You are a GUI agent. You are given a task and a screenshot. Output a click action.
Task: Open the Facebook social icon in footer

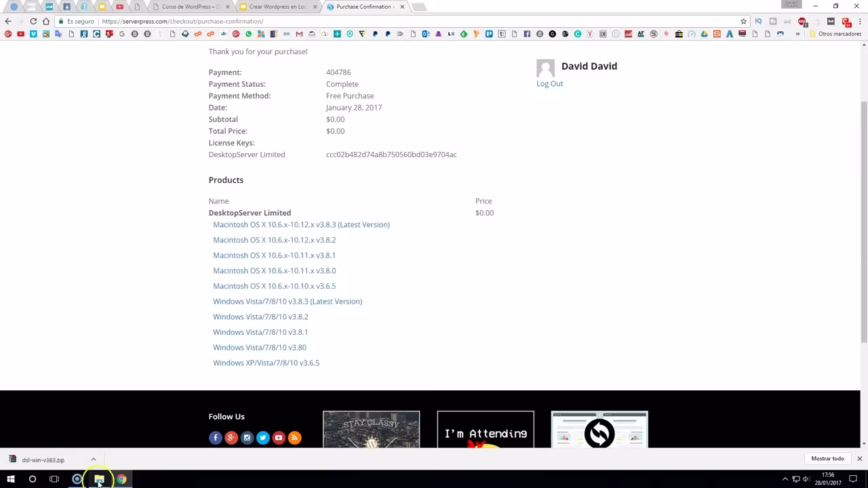click(216, 438)
